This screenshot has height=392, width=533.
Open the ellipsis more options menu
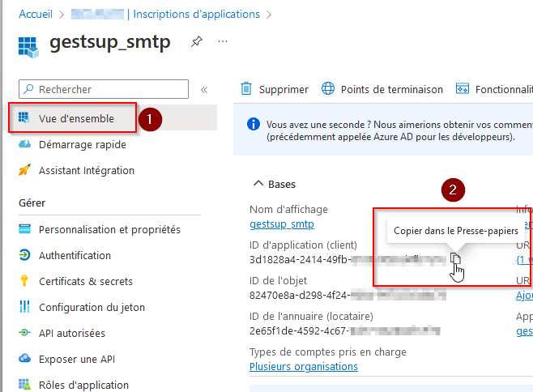pos(223,41)
